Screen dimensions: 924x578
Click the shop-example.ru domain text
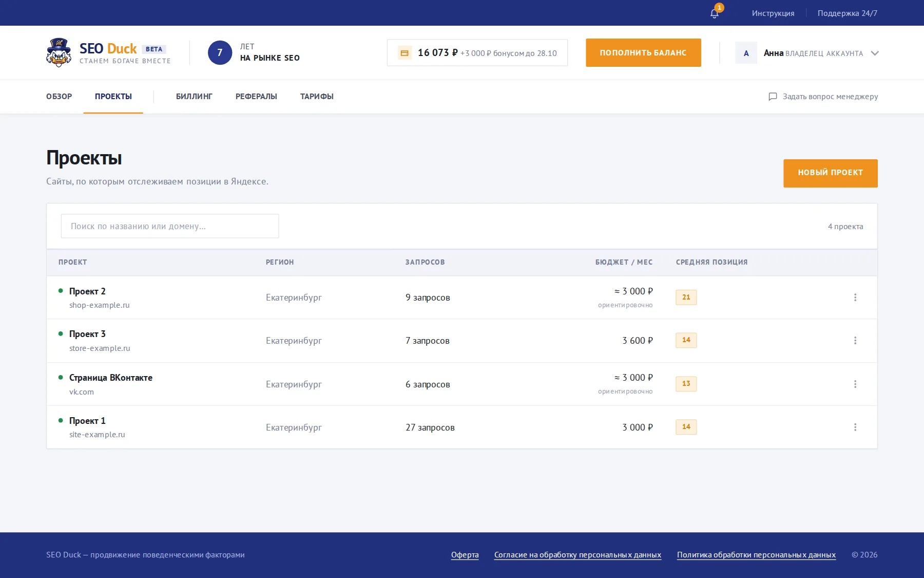(100, 305)
